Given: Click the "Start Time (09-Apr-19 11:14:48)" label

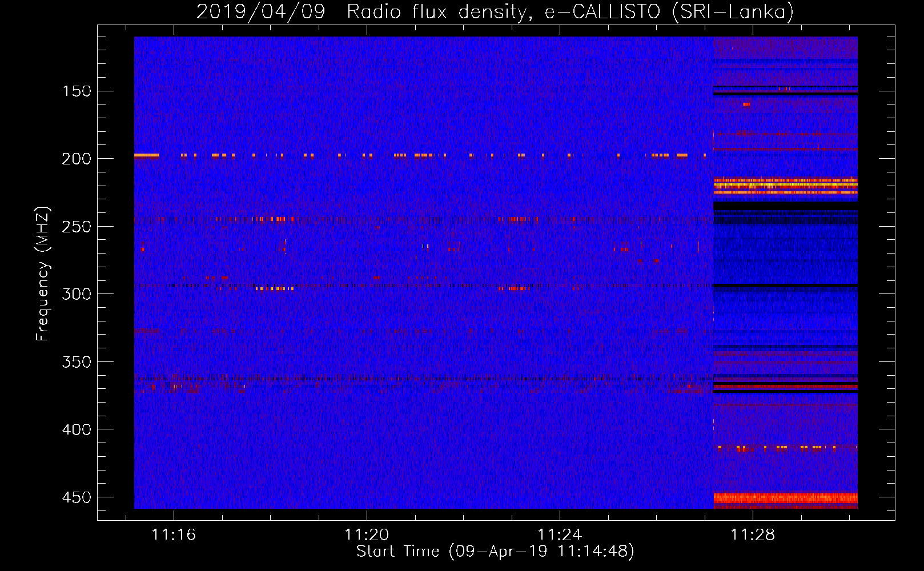Looking at the screenshot, I should coord(495,552).
